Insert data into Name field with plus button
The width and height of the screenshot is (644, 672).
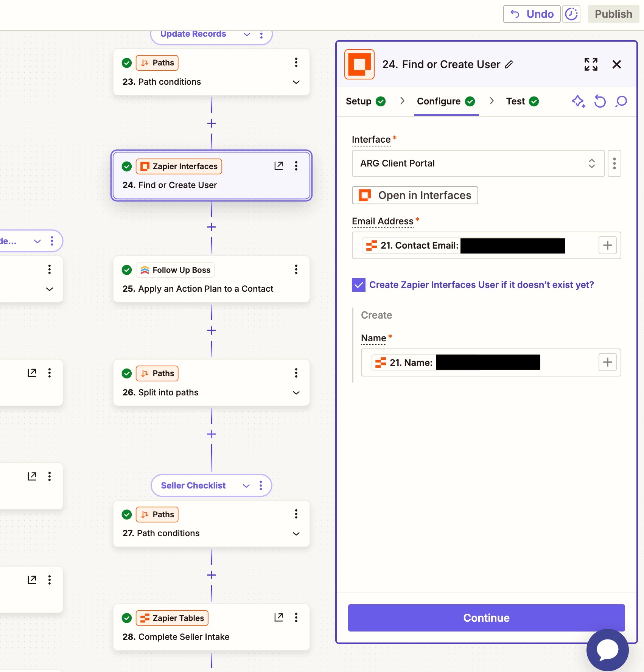[x=608, y=362]
